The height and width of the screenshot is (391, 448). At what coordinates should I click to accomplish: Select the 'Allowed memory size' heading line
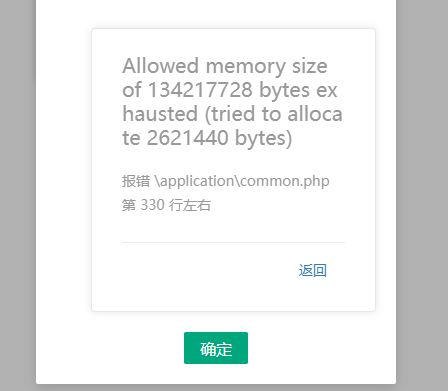[225, 66]
